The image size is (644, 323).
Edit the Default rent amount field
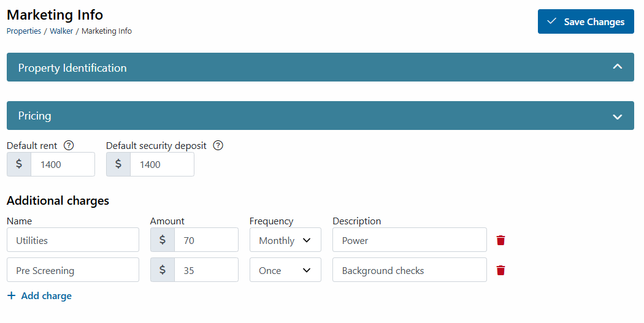tap(63, 164)
